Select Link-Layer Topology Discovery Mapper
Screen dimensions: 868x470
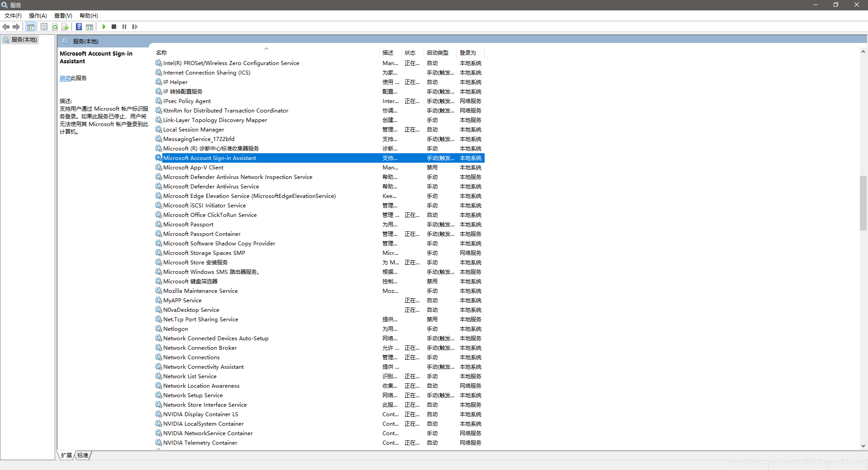[x=319, y=120]
